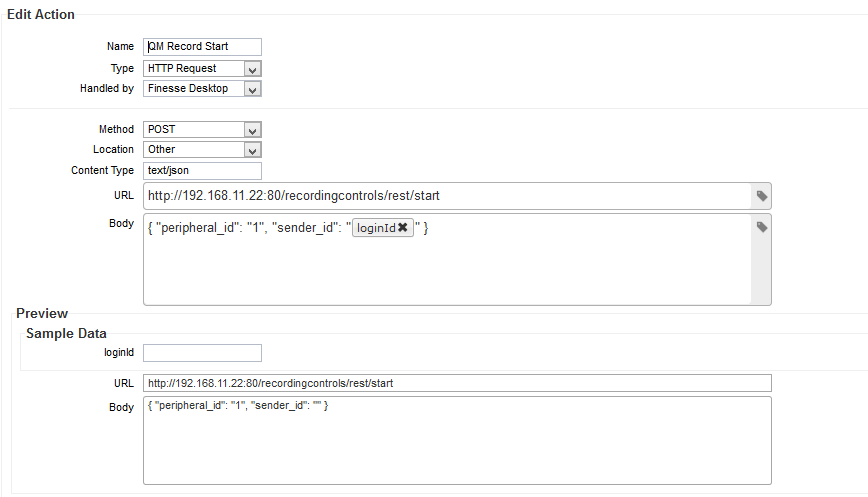Open the Method dropdown showing POST
The height and width of the screenshot is (497, 868).
202,130
